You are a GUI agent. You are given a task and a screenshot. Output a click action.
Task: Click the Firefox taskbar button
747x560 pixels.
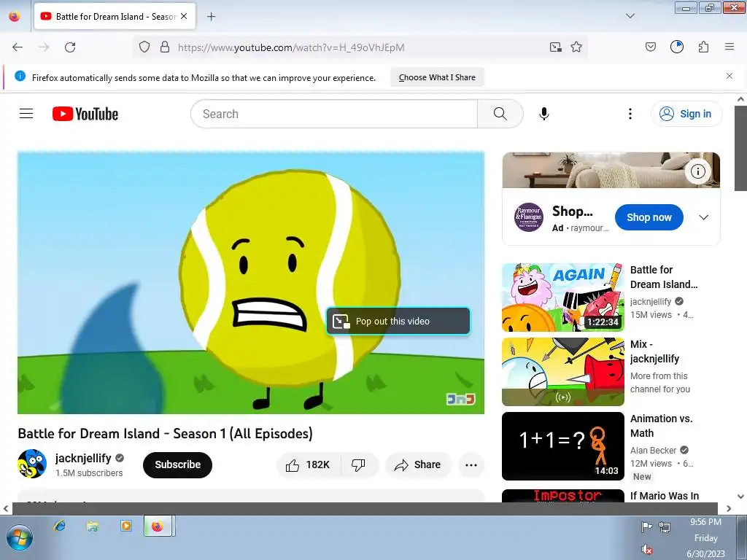click(x=159, y=526)
